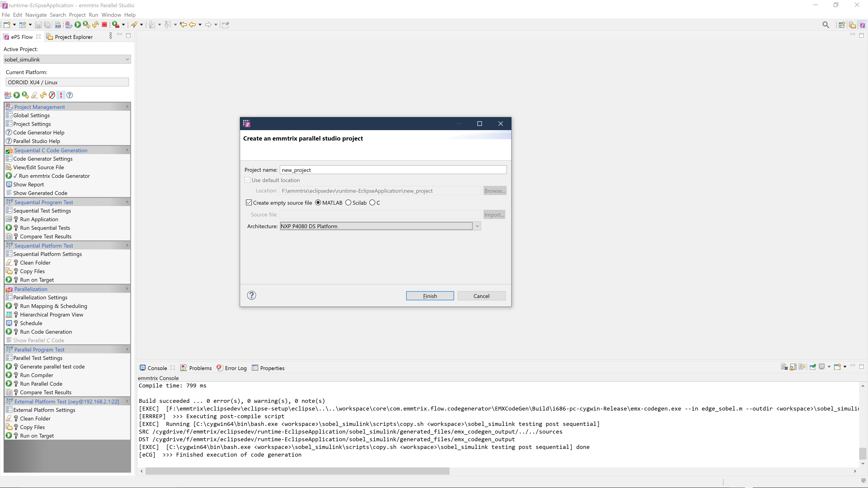Open the Navigate menu

(x=36, y=15)
